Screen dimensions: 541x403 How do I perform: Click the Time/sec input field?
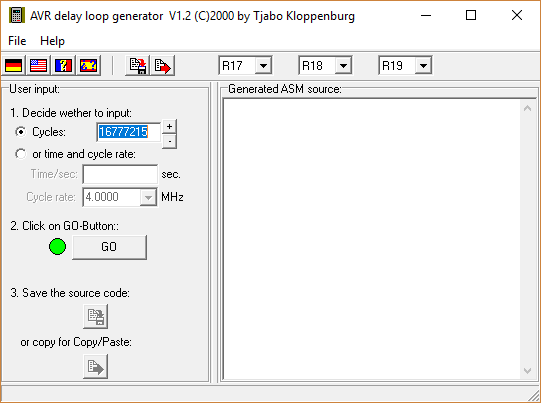(x=120, y=174)
